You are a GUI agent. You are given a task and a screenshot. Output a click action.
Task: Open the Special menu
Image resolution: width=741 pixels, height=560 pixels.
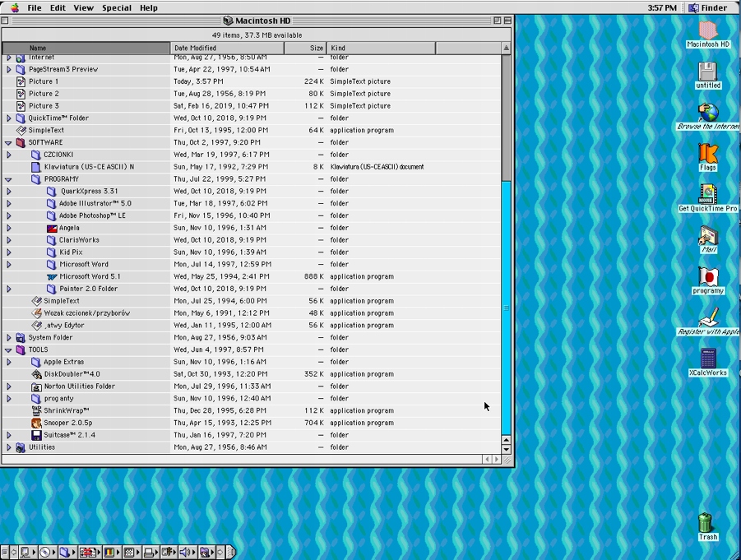(117, 7)
